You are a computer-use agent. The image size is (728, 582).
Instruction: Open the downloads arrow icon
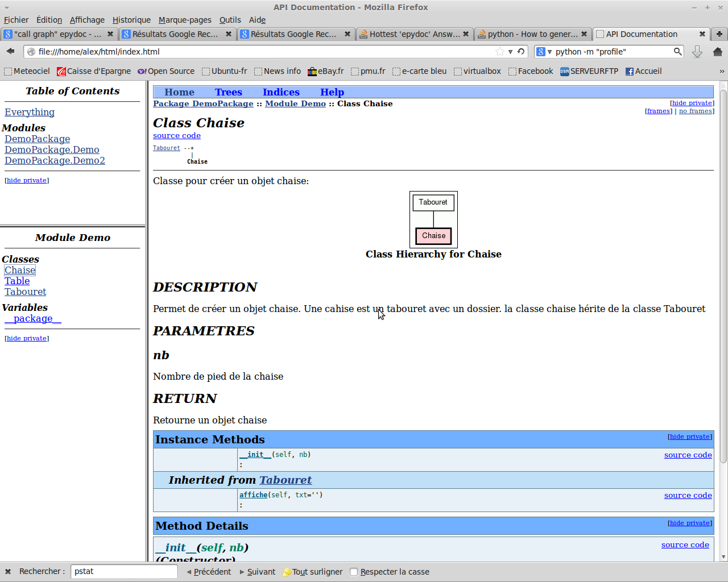[697, 52]
